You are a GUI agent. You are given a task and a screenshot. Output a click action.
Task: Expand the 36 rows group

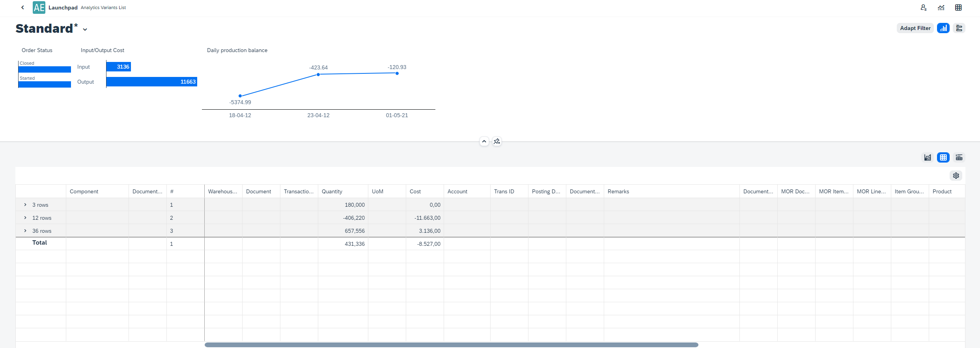pyautogui.click(x=25, y=231)
